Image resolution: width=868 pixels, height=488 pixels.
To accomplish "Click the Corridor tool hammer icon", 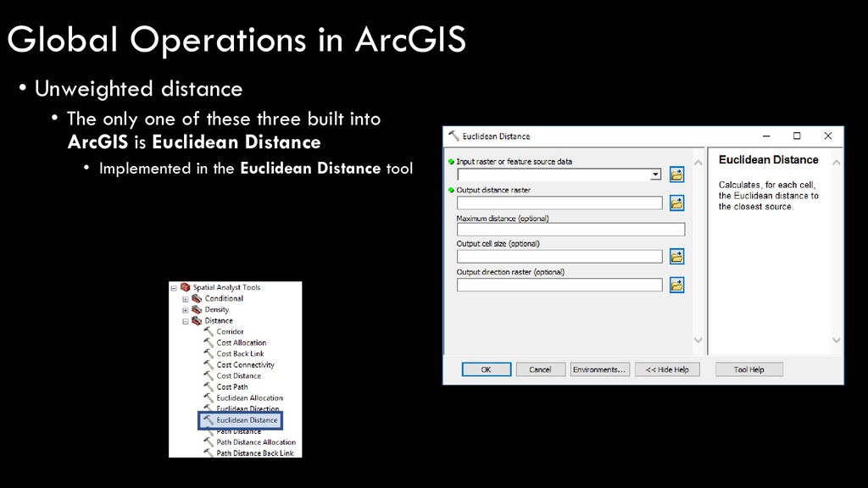I will [x=209, y=331].
